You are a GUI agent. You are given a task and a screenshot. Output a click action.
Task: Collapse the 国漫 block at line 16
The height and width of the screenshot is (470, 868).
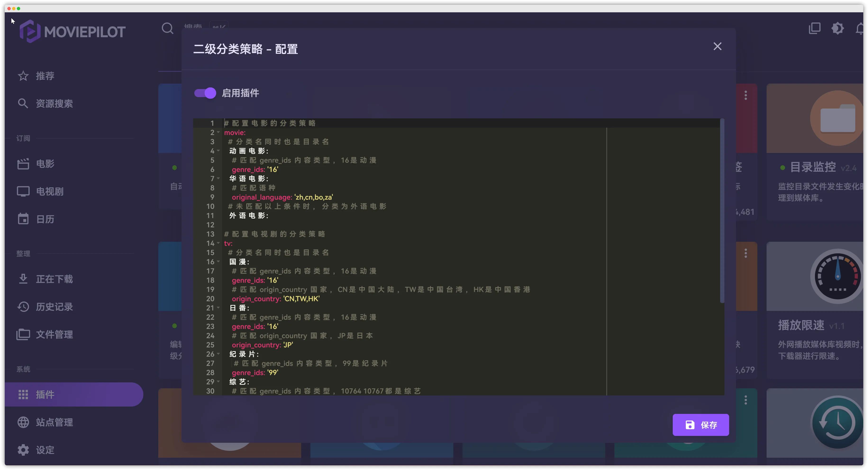pos(218,262)
